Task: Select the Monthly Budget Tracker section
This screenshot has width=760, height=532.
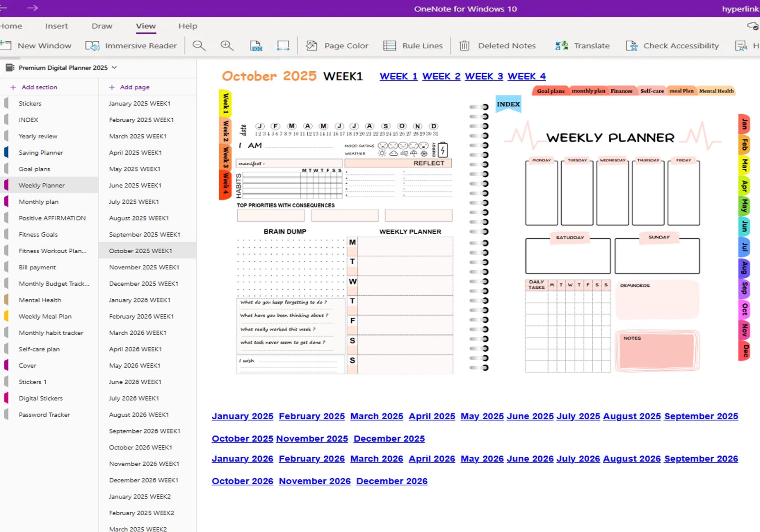Action: click(x=54, y=284)
